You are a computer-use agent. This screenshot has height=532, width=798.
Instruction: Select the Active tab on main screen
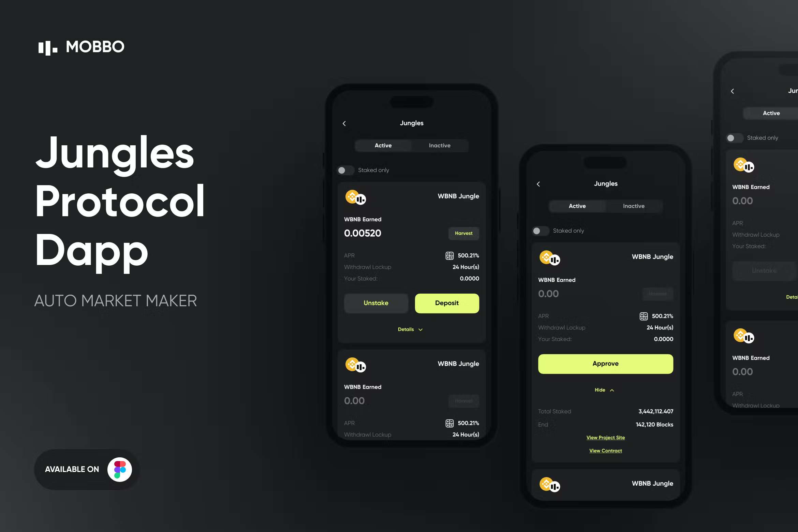tap(382, 145)
